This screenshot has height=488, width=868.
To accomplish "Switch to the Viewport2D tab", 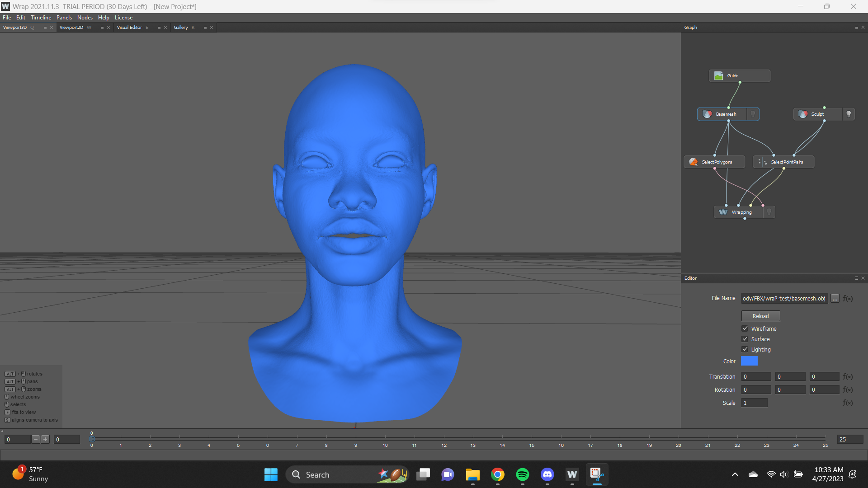I will [x=71, y=28].
